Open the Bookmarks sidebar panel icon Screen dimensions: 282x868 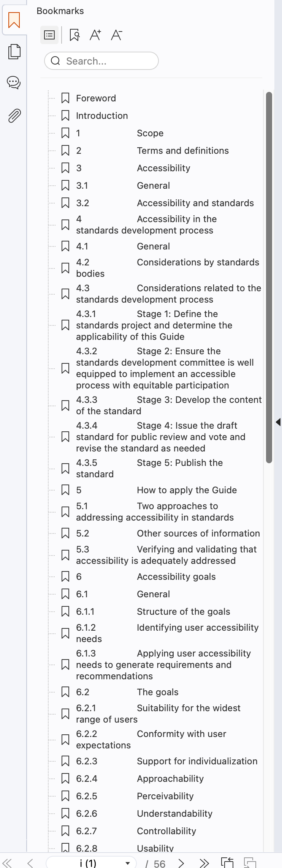(x=14, y=21)
